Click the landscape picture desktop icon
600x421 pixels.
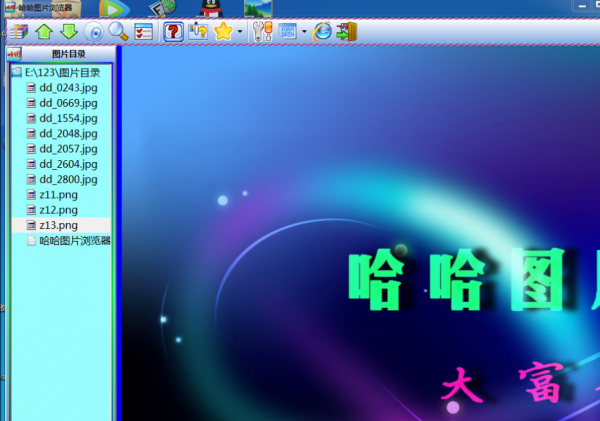click(x=258, y=8)
